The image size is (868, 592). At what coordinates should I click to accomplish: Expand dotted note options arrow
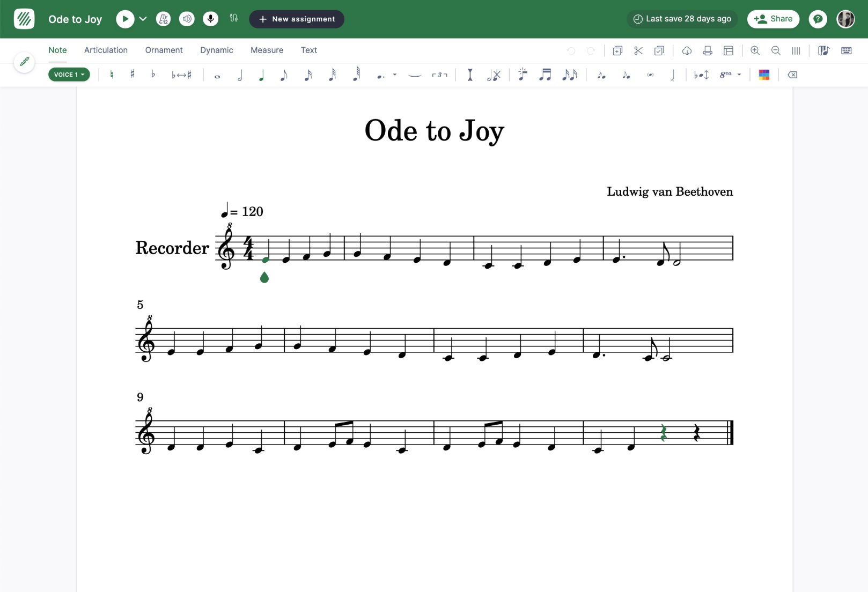click(x=395, y=75)
